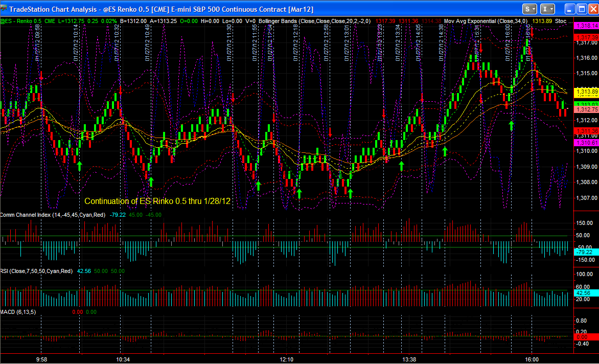Click the B=1312.00 bid readout
599x364 pixels.
(x=133, y=21)
